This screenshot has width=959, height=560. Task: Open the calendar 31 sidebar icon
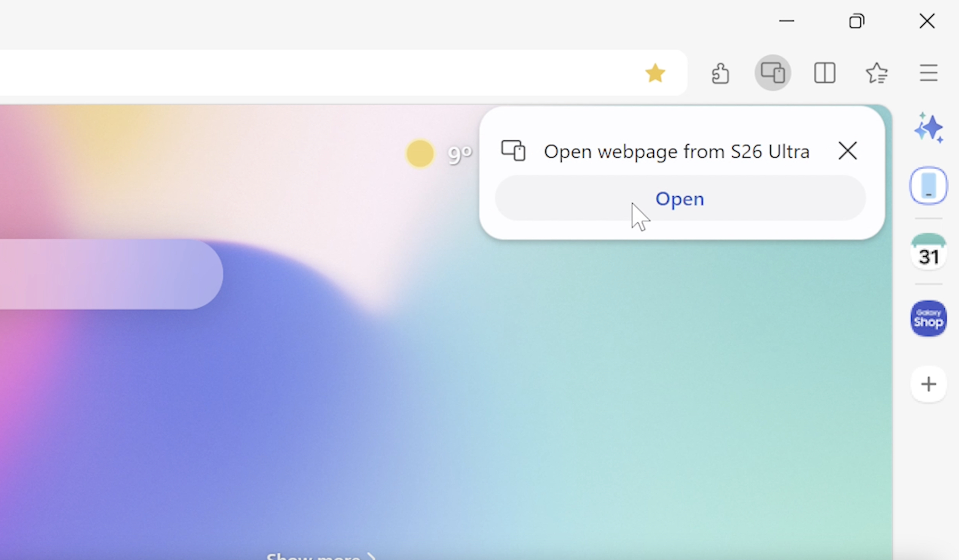tap(928, 252)
